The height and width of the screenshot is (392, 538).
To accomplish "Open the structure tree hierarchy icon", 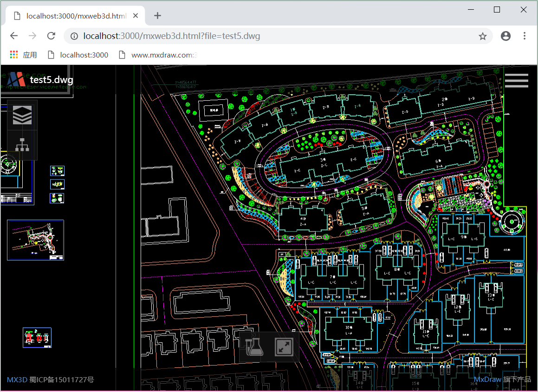I will pyautogui.click(x=22, y=145).
